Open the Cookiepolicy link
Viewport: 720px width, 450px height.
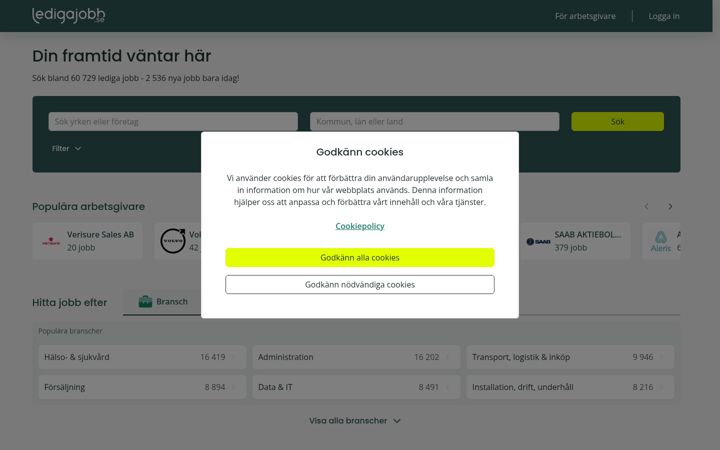pyautogui.click(x=360, y=226)
